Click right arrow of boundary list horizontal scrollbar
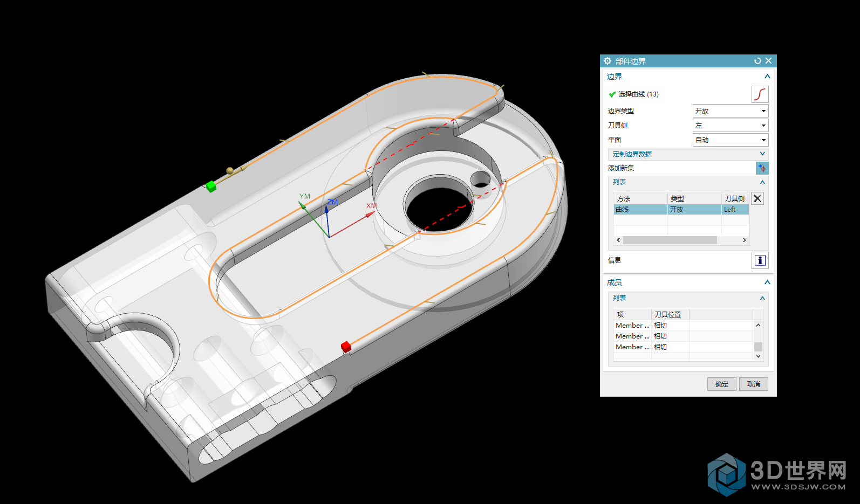 (x=745, y=240)
